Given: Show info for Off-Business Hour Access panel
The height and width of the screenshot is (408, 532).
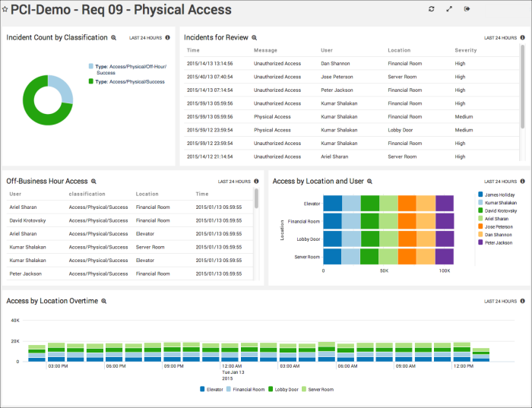Looking at the screenshot, I should point(256,182).
